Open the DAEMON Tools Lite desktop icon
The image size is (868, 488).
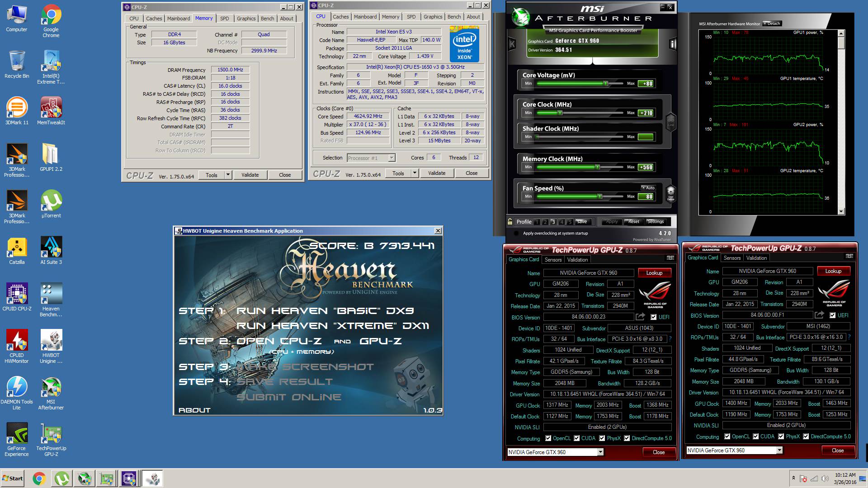click(x=17, y=394)
